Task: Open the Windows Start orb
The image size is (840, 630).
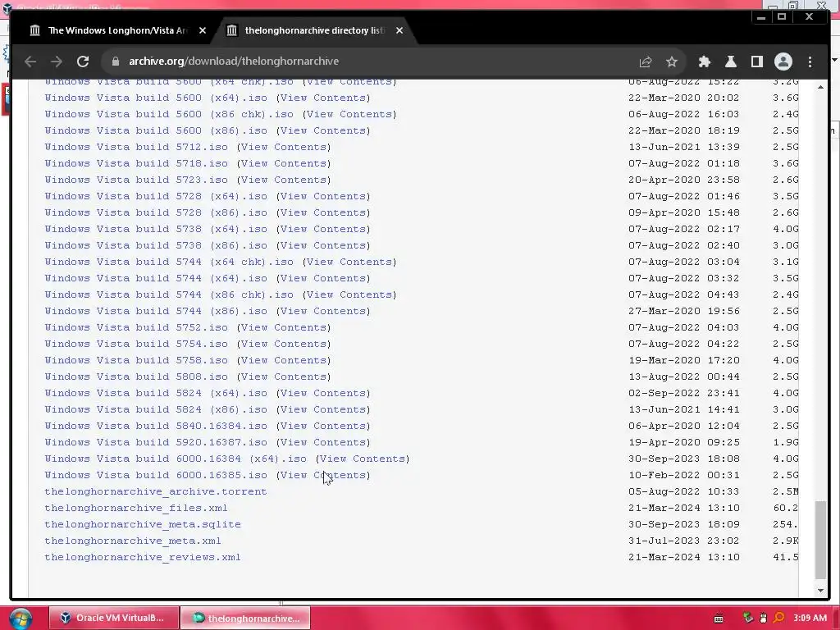Action: [21, 619]
